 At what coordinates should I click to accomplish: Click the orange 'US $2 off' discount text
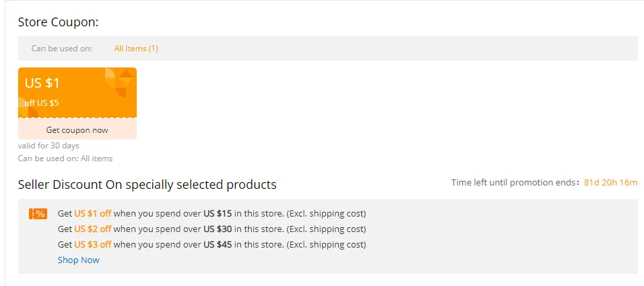tap(93, 229)
